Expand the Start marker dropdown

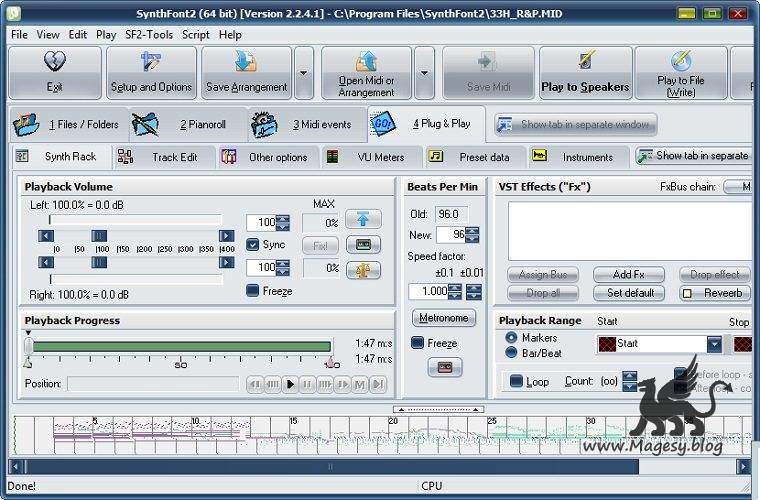coord(714,344)
